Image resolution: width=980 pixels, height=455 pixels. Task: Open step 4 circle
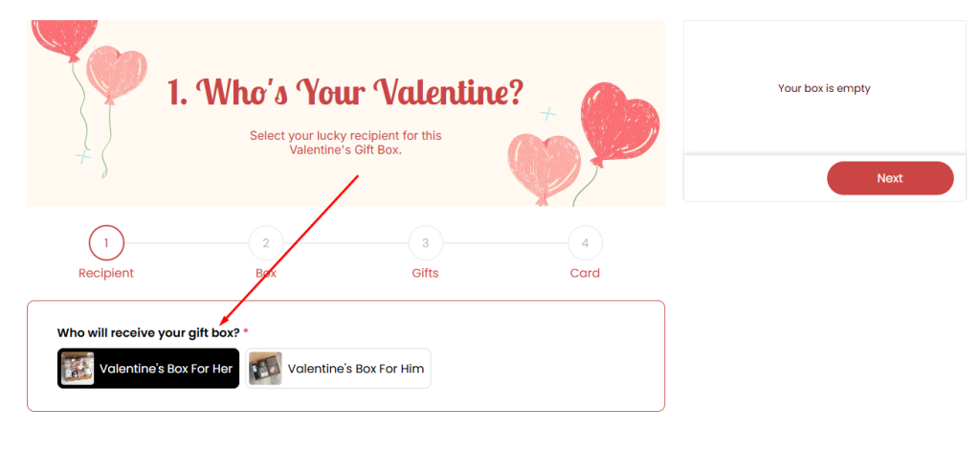[x=585, y=243]
